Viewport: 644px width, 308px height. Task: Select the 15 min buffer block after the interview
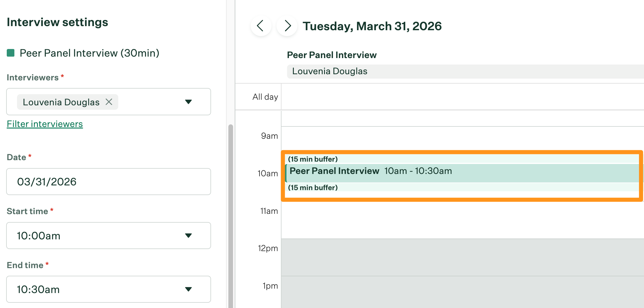(x=411, y=187)
